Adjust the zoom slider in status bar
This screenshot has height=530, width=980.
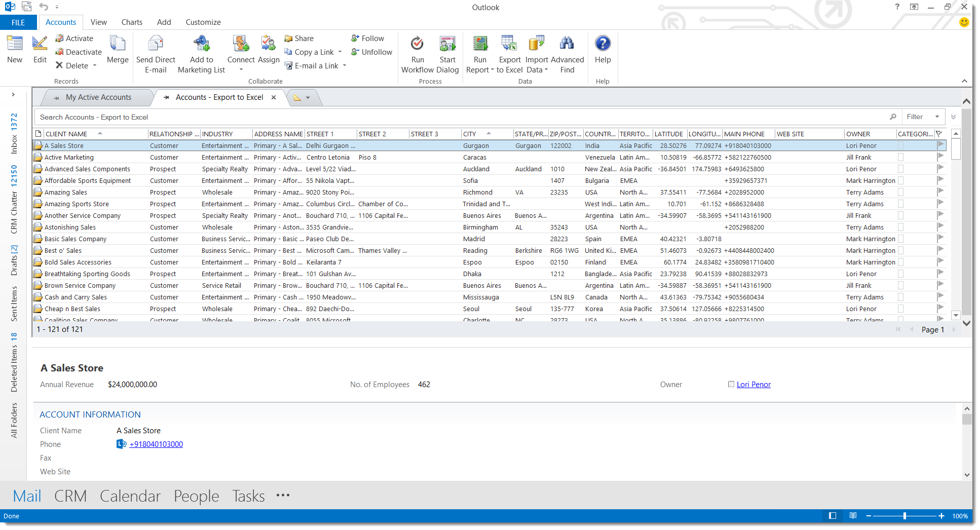pos(904,516)
